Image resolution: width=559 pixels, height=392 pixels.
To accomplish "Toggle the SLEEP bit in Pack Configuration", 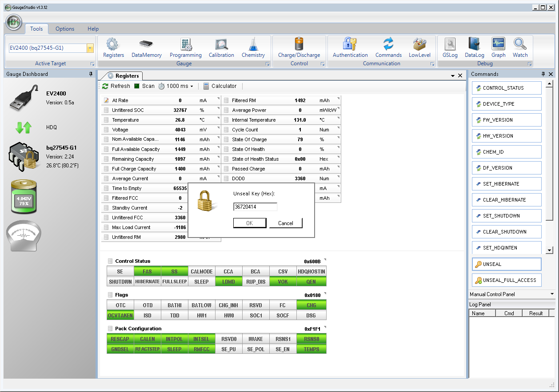I will coord(174,349).
